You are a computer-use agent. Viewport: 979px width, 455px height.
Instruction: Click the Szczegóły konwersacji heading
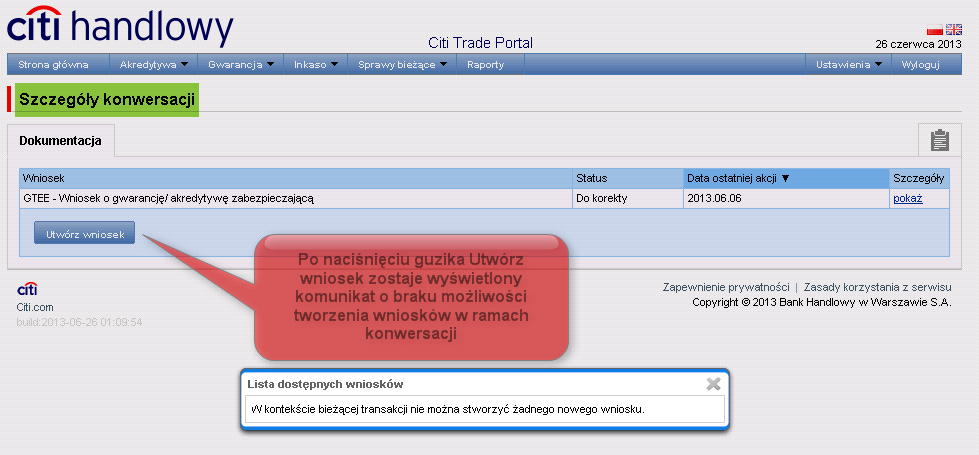click(x=107, y=99)
